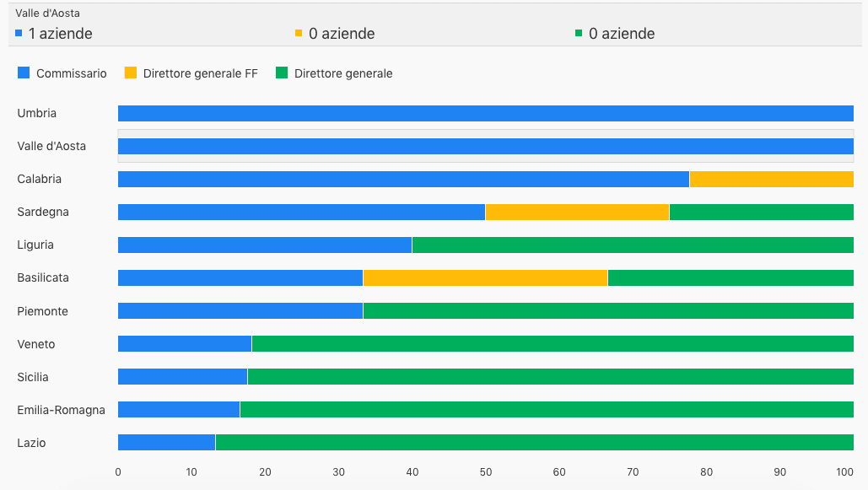Click the Emilia-Romagna region label
Viewport: 868px width, 490px height.
[61, 410]
